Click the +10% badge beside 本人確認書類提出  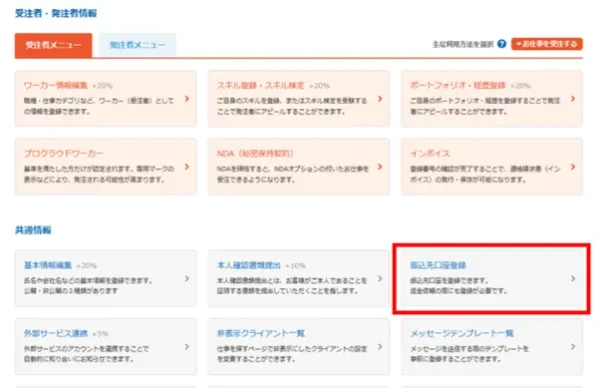pos(295,266)
